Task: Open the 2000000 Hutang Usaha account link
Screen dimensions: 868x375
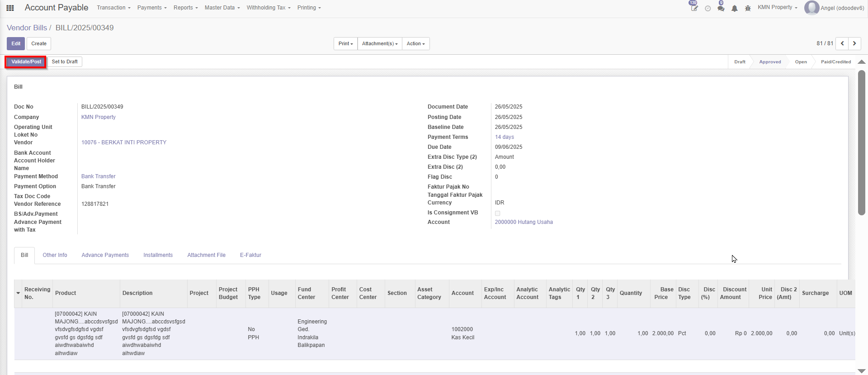Action: pyautogui.click(x=524, y=222)
